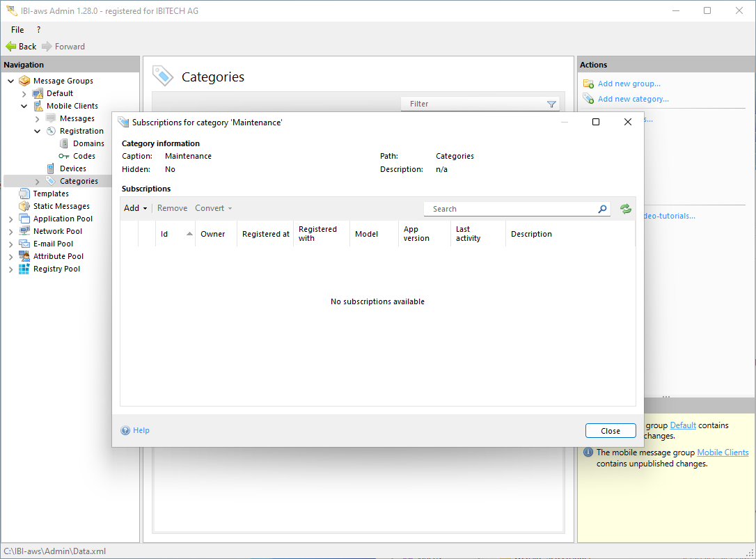Click the green refresh subscriptions icon
The height and width of the screenshot is (559, 756).
625,209
